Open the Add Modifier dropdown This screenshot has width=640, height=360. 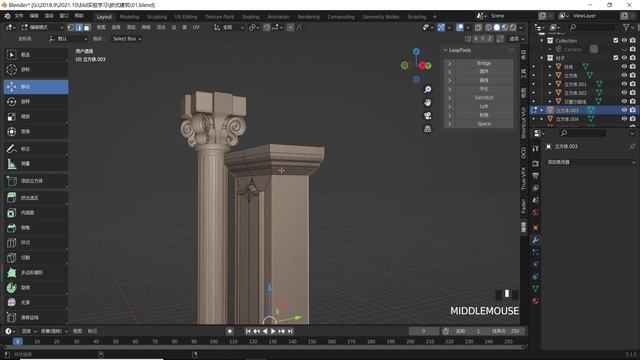(590, 162)
